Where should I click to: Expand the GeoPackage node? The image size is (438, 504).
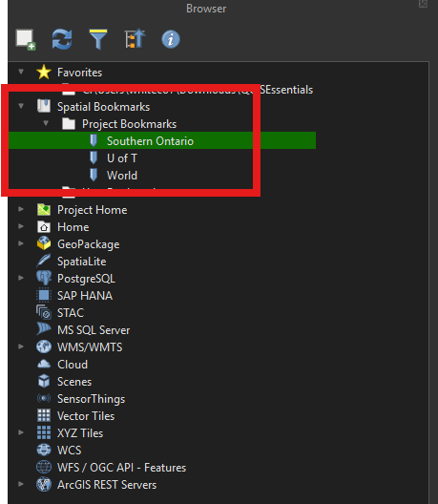(21, 243)
